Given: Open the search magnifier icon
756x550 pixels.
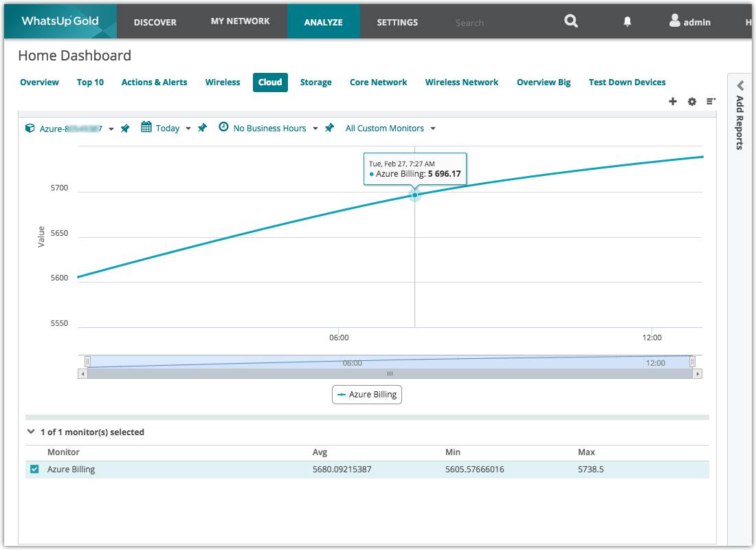Looking at the screenshot, I should 570,21.
